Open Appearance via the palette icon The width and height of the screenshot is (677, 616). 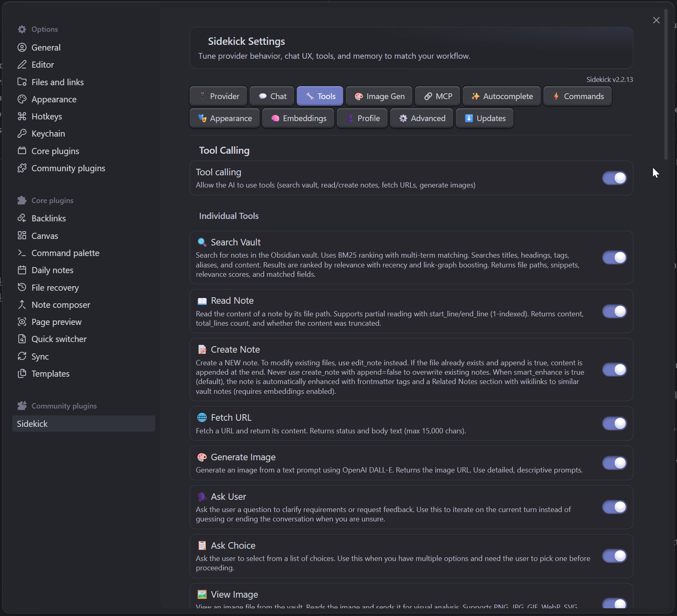point(22,99)
